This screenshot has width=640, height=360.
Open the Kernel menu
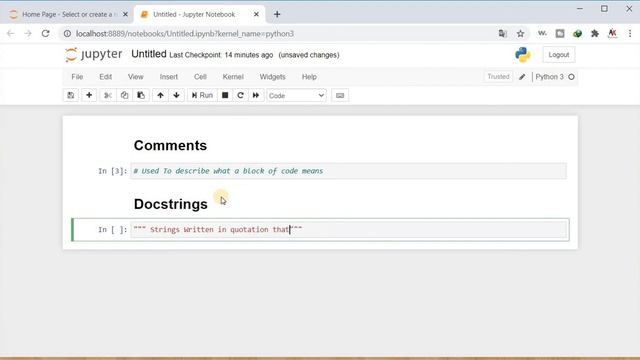(233, 77)
